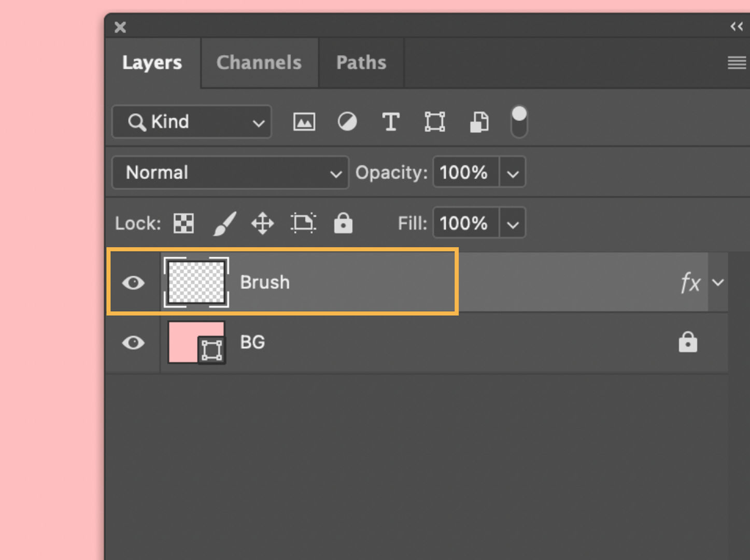Viewport: 750px width, 560px height.
Task: Filter for smart objects
Action: click(478, 122)
